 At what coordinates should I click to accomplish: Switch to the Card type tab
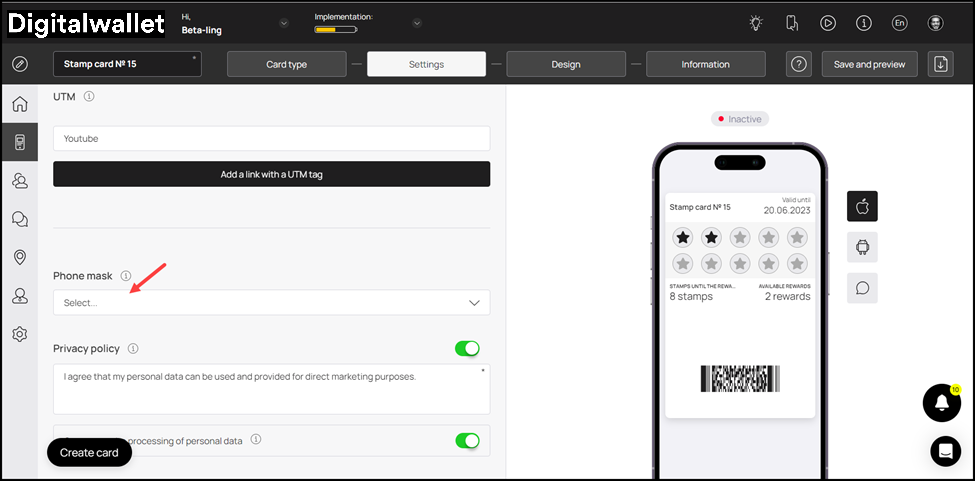pyautogui.click(x=286, y=64)
